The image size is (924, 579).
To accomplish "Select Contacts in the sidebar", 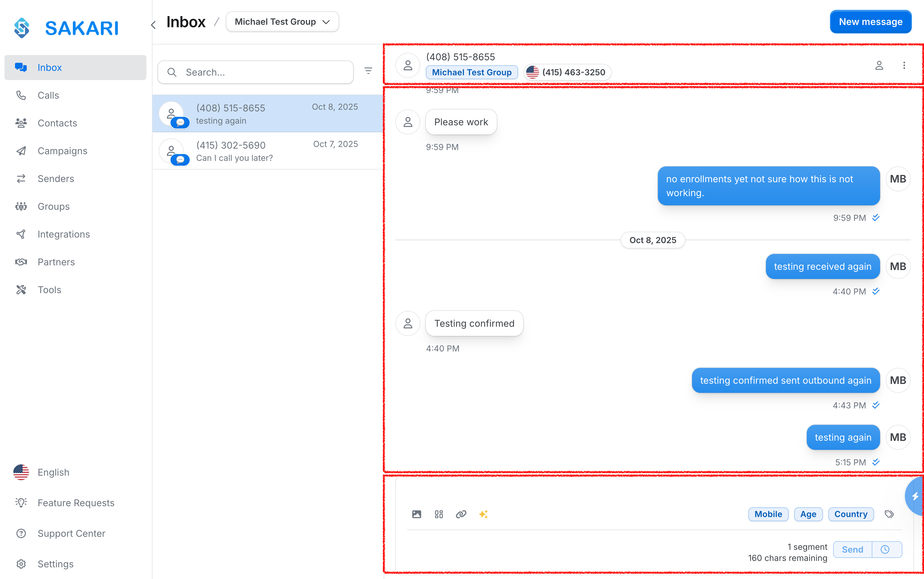I will point(58,123).
